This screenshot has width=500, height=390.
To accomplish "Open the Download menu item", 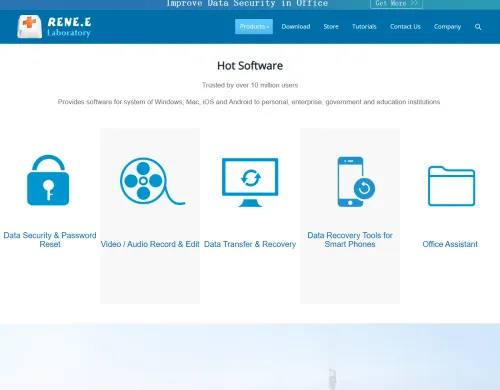I will (x=296, y=27).
